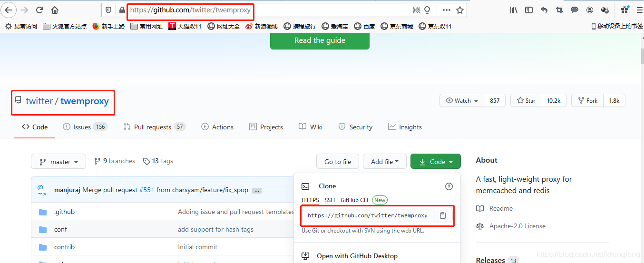
Task: Click the undo arrow toolbar icon
Action: click(544, 10)
